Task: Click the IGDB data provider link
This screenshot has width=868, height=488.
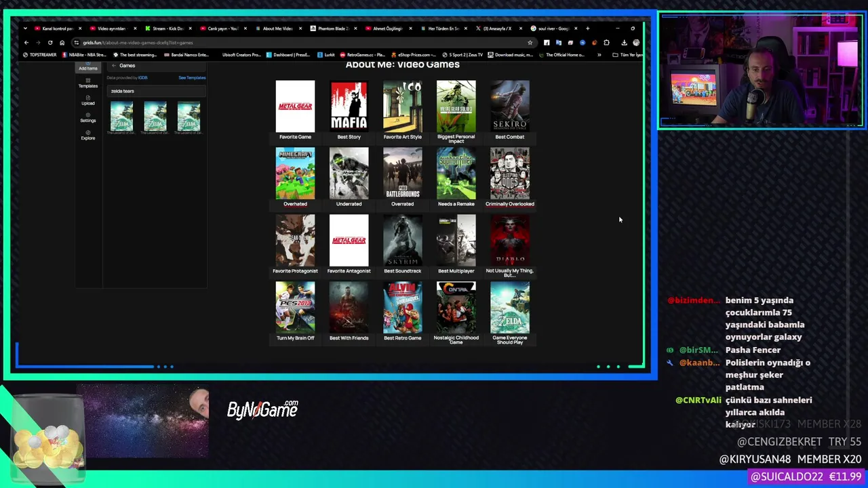Action: click(x=143, y=78)
